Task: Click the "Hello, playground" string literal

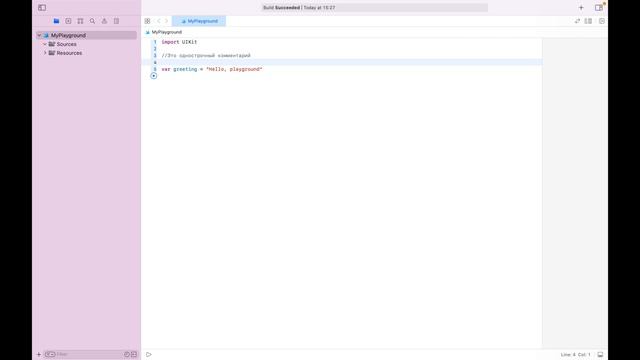Action: pos(234,69)
